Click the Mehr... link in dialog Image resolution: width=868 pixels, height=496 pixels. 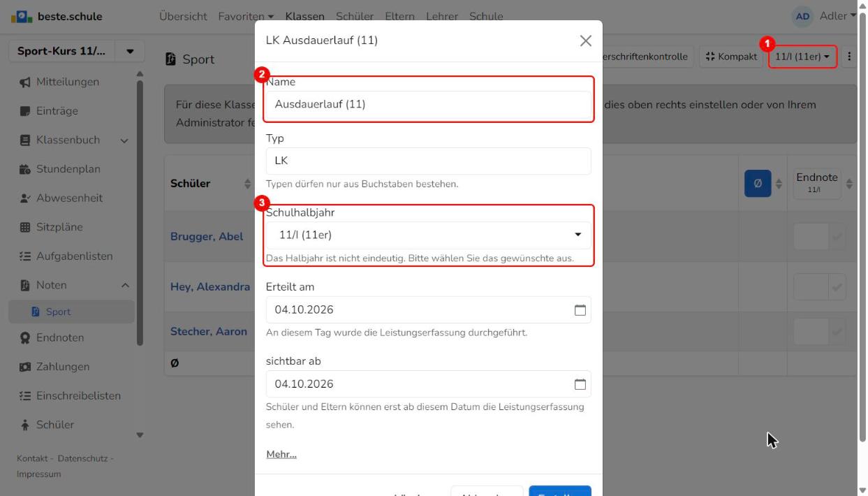point(281,454)
